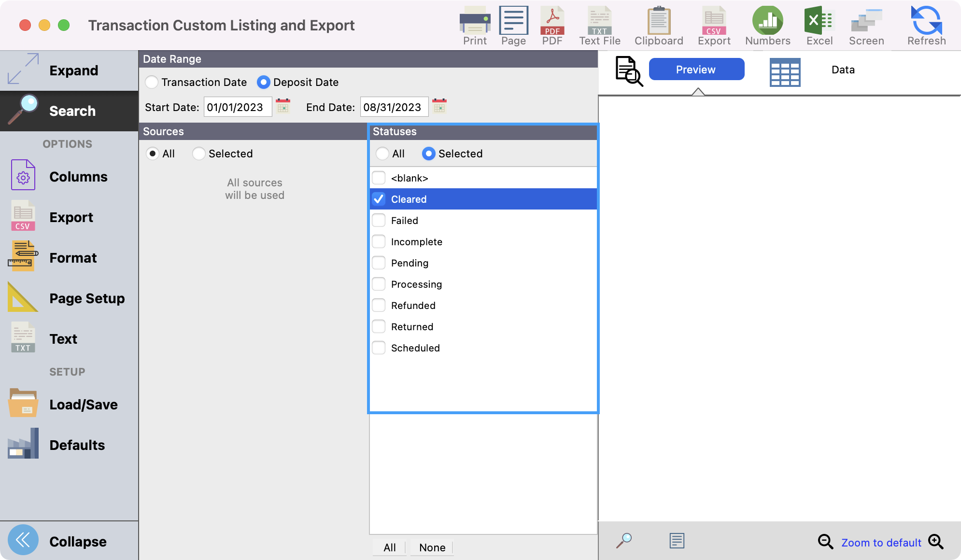Screen dimensions: 961x560
Task: Enable the Pending status filter
Action: pos(378,263)
